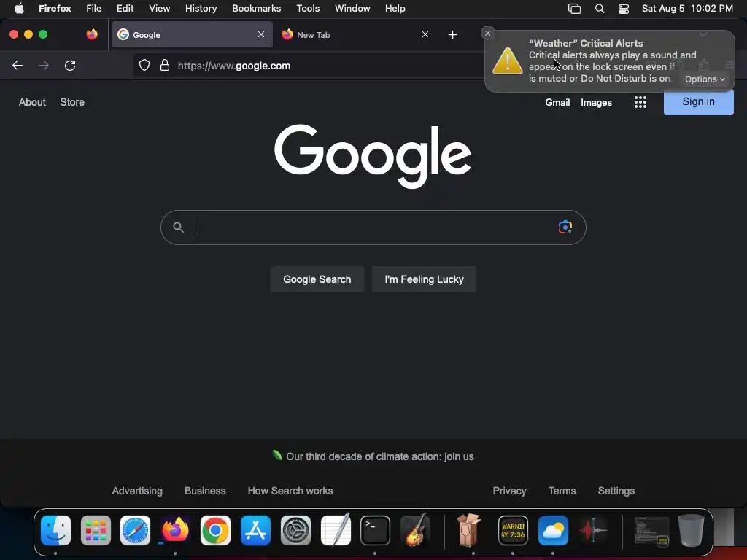Open the pinned Firefox tab

tap(92, 34)
